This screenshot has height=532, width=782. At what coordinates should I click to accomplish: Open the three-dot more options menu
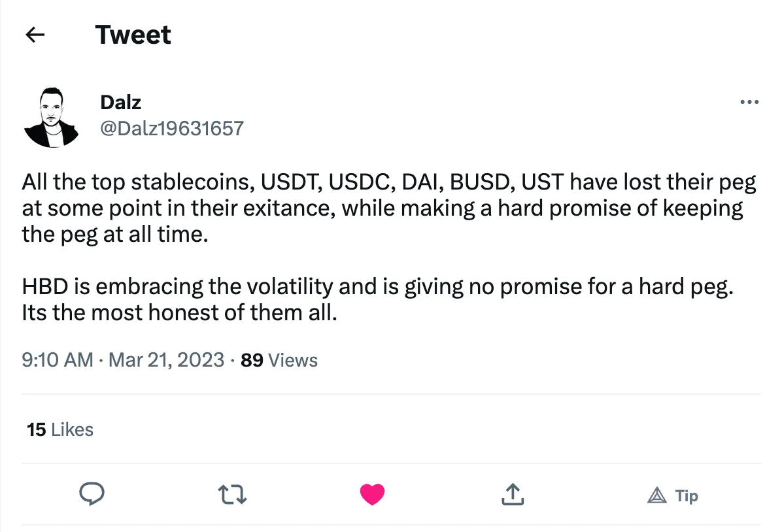(x=749, y=102)
